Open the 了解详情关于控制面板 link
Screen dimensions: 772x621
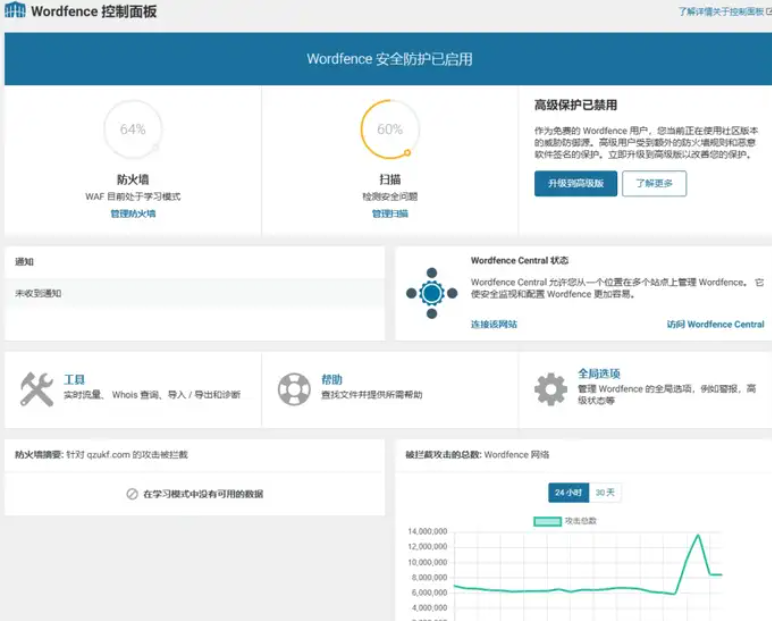(x=724, y=11)
